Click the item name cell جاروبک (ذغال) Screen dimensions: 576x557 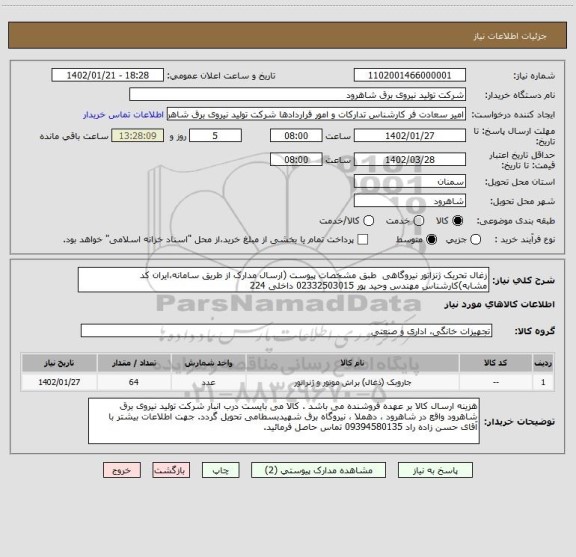pyautogui.click(x=352, y=382)
